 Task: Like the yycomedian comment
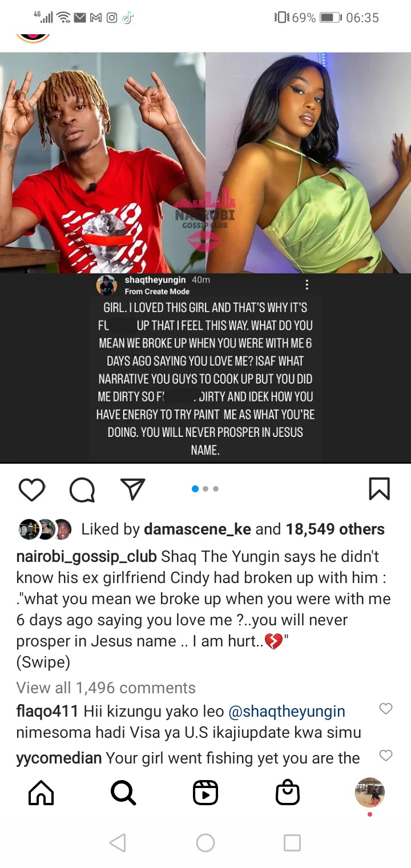coord(386,756)
